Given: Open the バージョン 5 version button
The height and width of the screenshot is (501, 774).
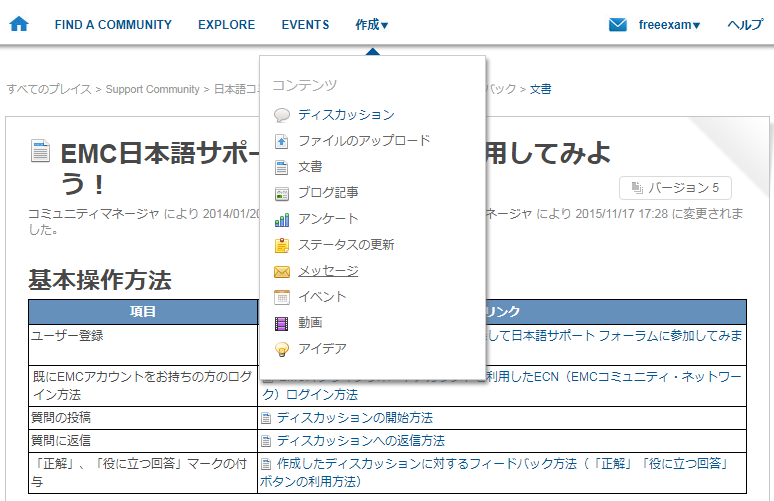Looking at the screenshot, I should 675,188.
